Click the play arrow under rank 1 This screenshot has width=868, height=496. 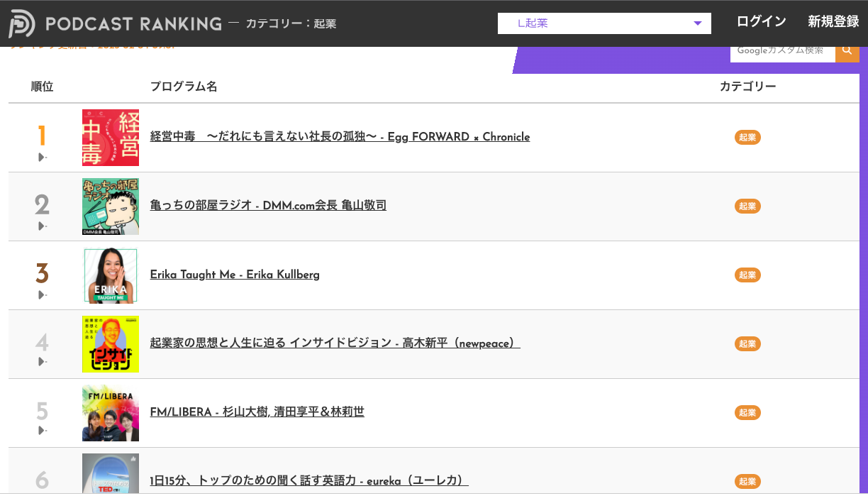tap(42, 157)
